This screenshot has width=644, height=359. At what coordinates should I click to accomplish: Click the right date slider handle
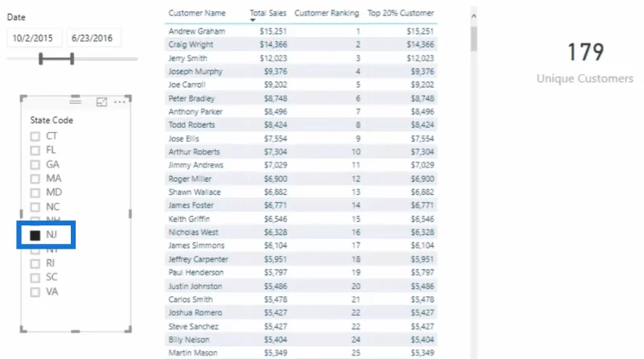72,59
